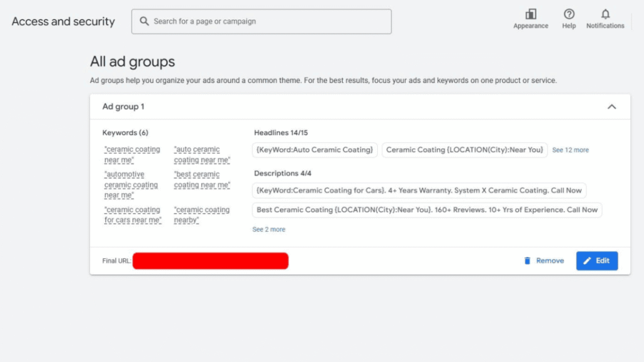Screen dimensions: 644x362
Task: Select keyword ceramic coating near me
Action: pyautogui.click(x=132, y=154)
